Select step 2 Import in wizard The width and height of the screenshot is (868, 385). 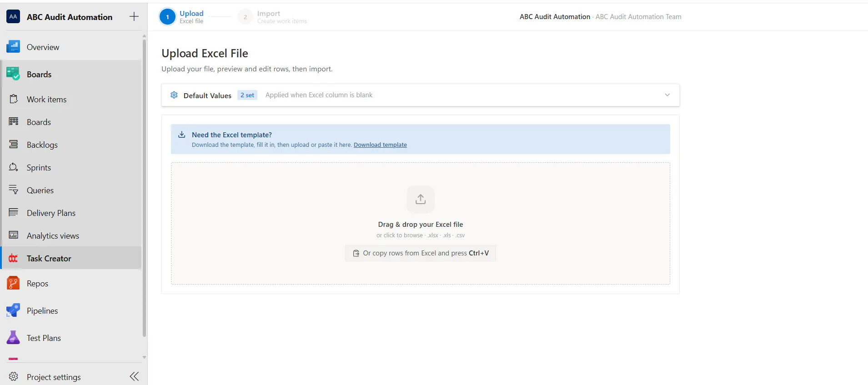273,17
